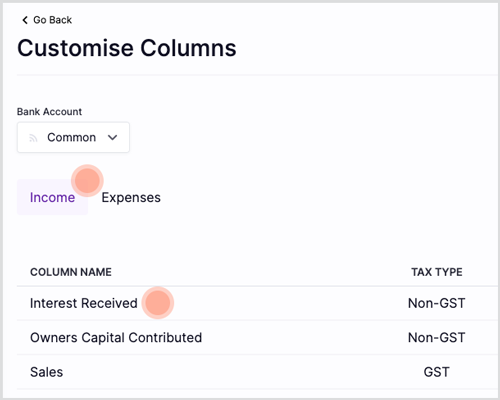This screenshot has height=400, width=500.
Task: Click Non-GST for Owners Capital Contributed
Action: pyautogui.click(x=437, y=337)
